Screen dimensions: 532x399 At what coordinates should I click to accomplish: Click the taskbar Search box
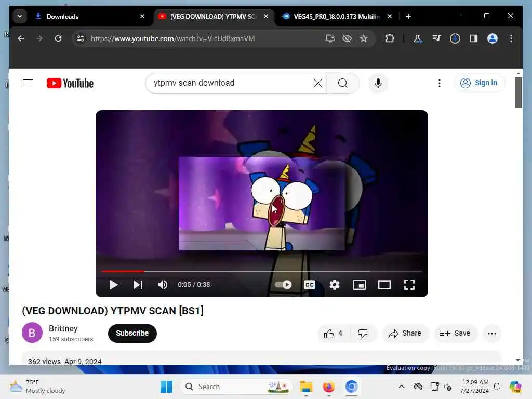[x=236, y=387]
